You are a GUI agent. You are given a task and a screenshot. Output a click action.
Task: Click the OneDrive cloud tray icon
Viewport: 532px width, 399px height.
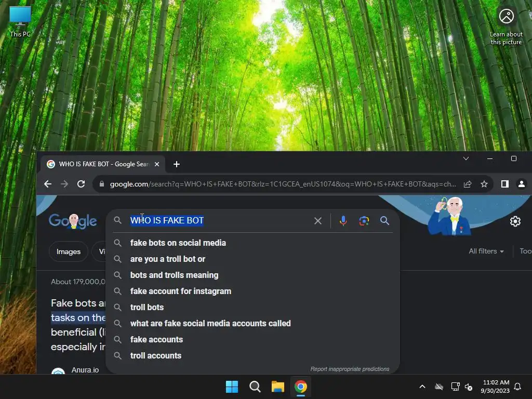point(439,387)
